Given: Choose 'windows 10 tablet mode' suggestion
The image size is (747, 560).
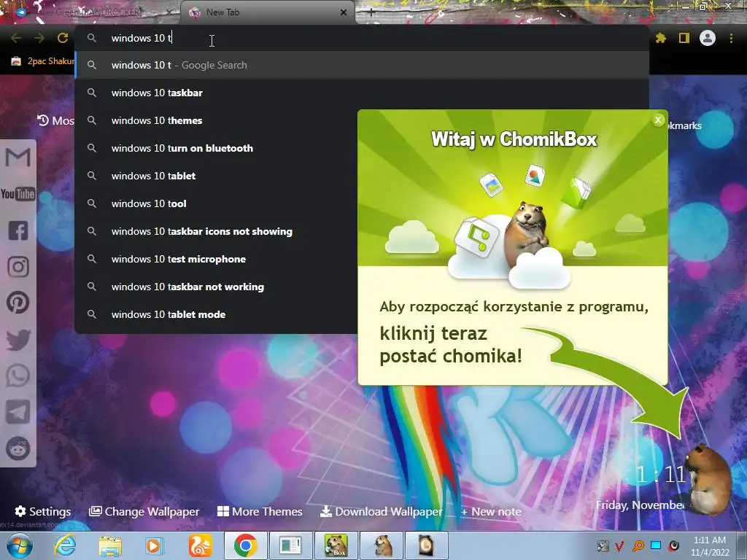Looking at the screenshot, I should click(x=217, y=314).
